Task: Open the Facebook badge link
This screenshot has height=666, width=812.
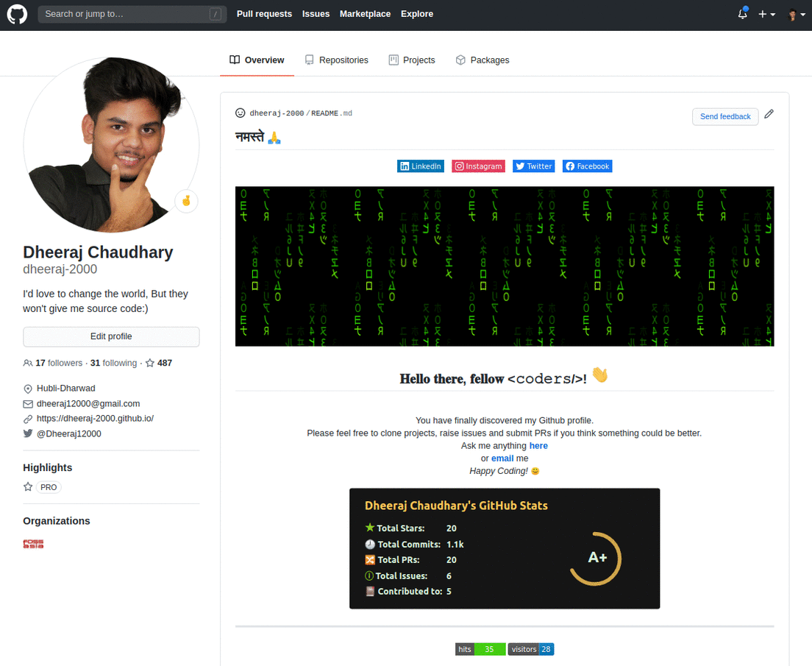Action: 587,166
